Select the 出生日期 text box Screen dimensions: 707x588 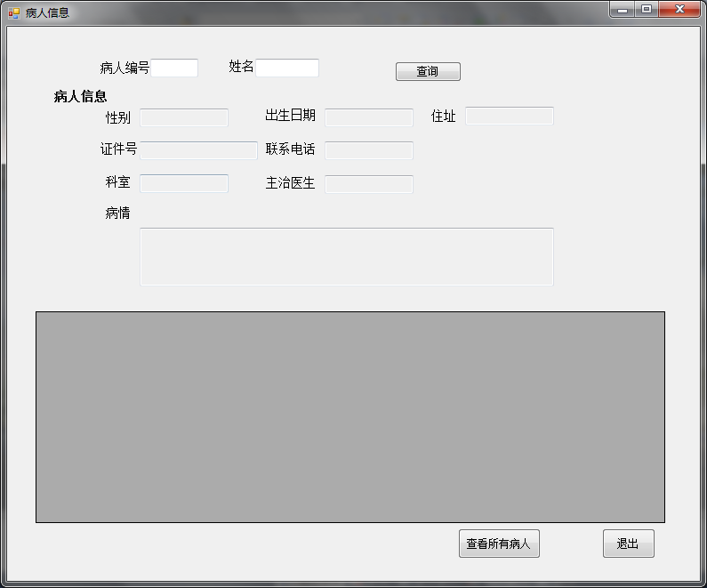pyautogui.click(x=369, y=117)
